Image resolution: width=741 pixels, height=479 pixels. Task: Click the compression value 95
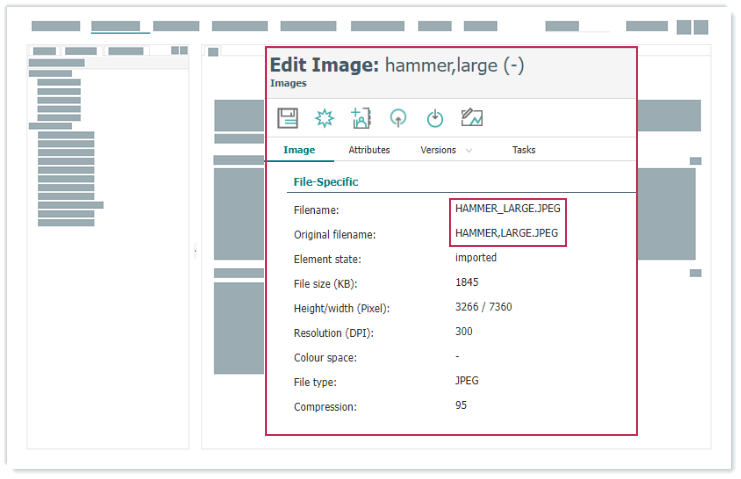point(461,405)
